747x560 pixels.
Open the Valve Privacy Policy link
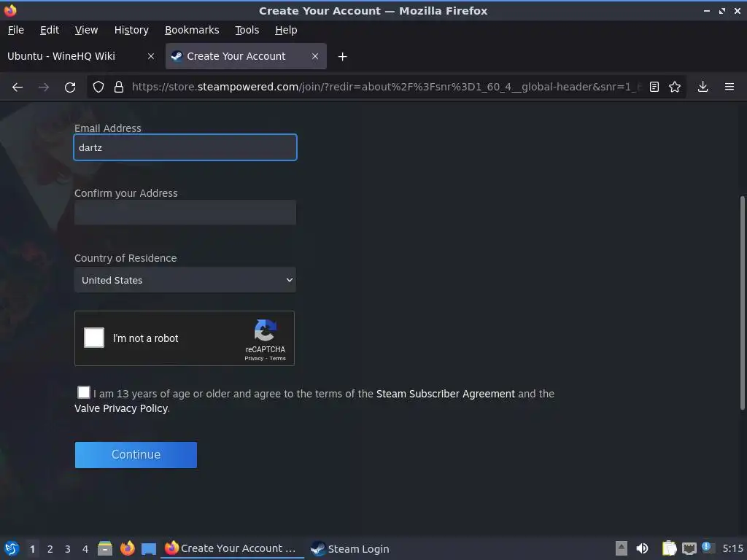point(121,408)
